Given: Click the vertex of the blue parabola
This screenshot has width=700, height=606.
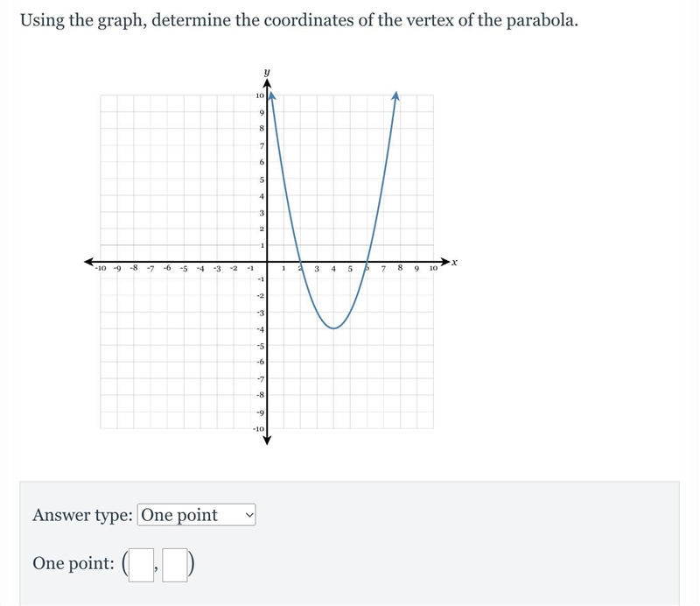Looking at the screenshot, I should [x=334, y=328].
